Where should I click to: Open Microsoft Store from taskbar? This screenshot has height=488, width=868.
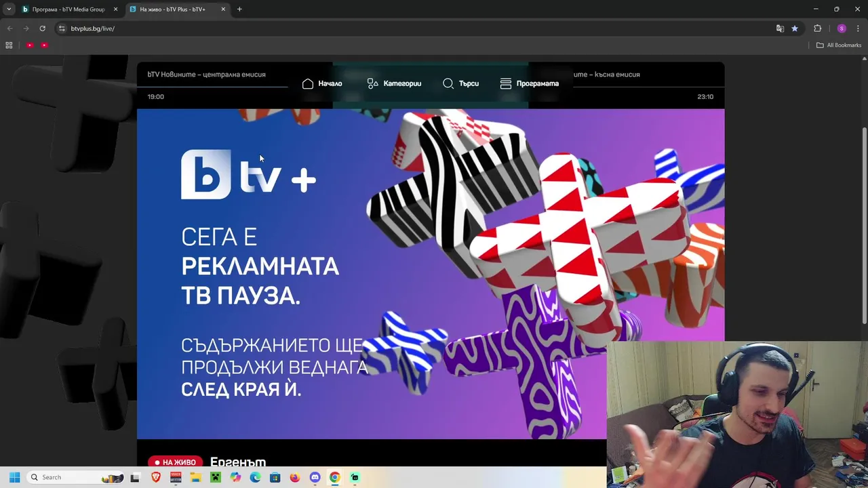click(x=275, y=477)
